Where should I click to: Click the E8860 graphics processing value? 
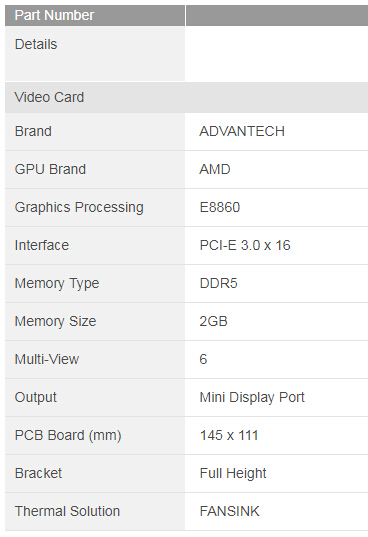(x=220, y=208)
